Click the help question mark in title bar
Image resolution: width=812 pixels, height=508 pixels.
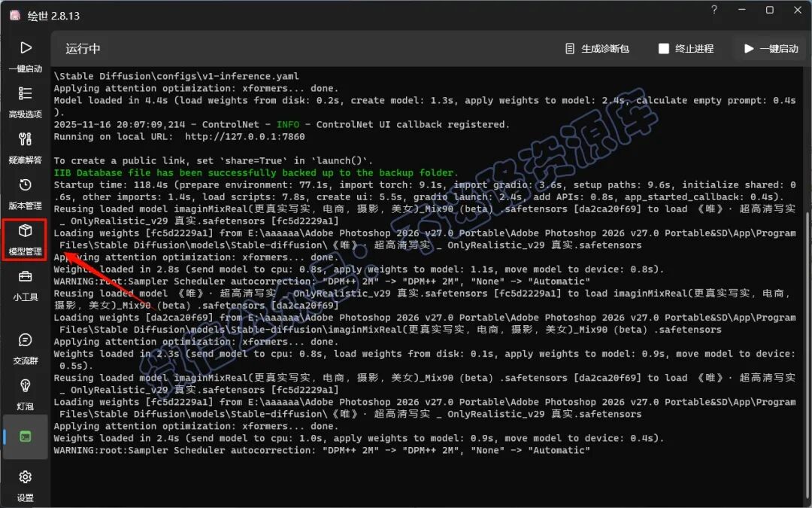[714, 10]
